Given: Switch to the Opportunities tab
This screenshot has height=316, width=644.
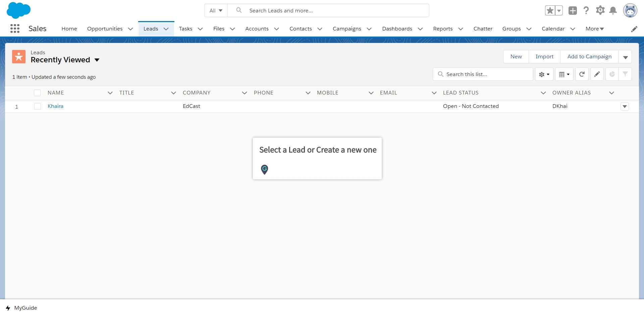Looking at the screenshot, I should (x=105, y=29).
